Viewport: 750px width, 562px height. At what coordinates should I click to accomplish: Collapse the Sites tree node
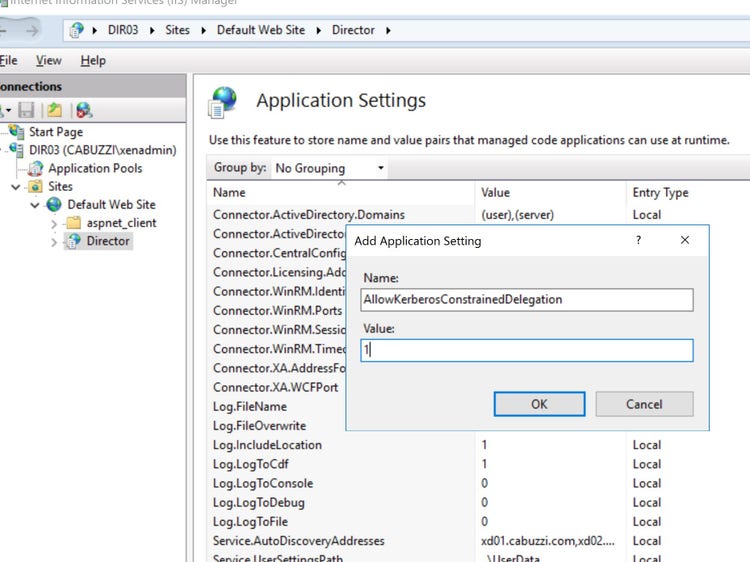tap(16, 187)
